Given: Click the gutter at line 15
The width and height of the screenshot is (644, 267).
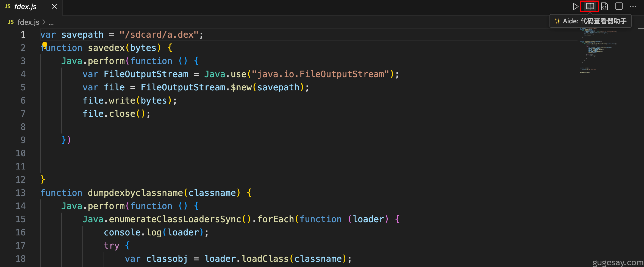Looking at the screenshot, I should click(21, 219).
